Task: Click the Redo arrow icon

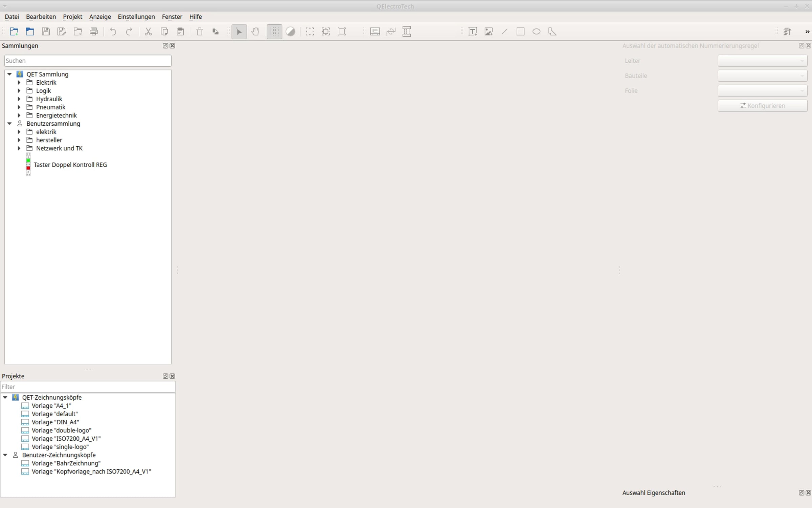Action: point(129,31)
